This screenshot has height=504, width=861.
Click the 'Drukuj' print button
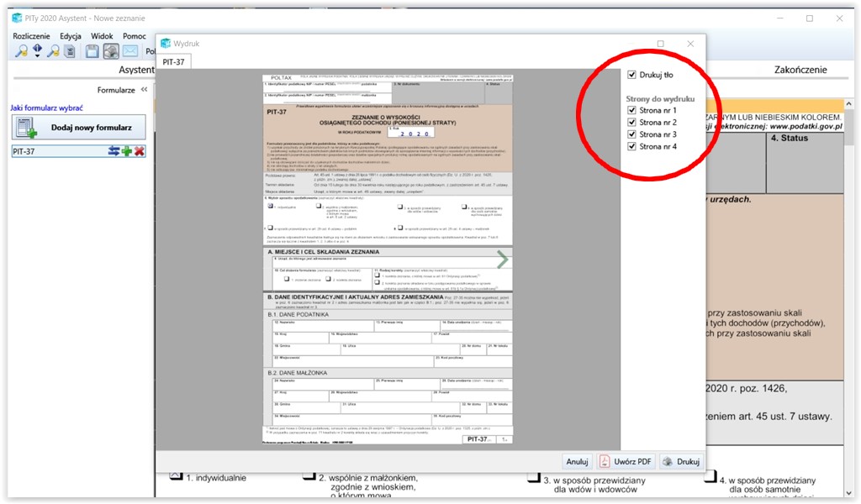tap(681, 461)
